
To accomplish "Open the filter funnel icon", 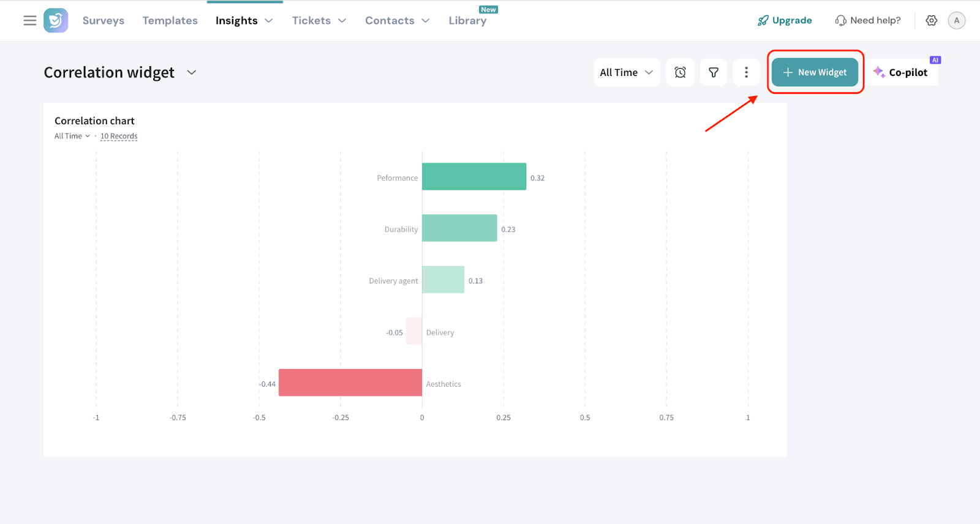I will (714, 72).
